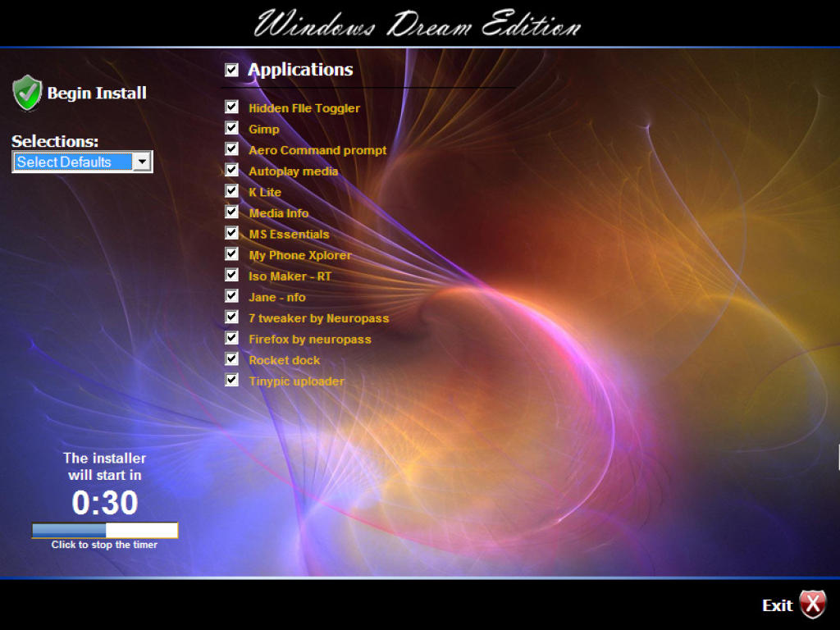
Task: Uncheck the Gimp checkbox
Action: pos(231,128)
